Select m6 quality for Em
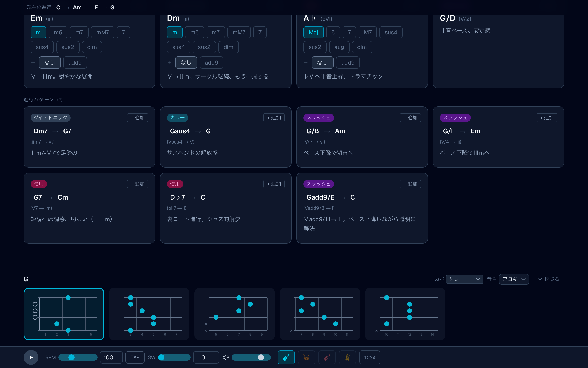588x368 pixels. [x=58, y=32]
